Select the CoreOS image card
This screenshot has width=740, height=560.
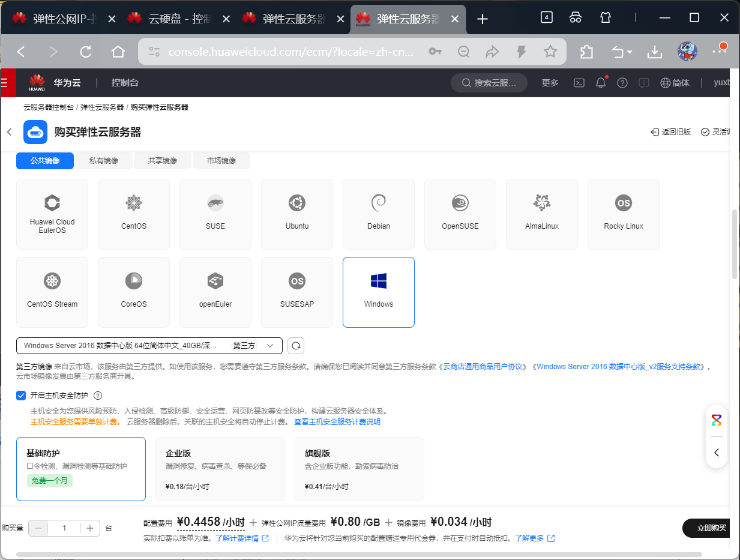[134, 292]
